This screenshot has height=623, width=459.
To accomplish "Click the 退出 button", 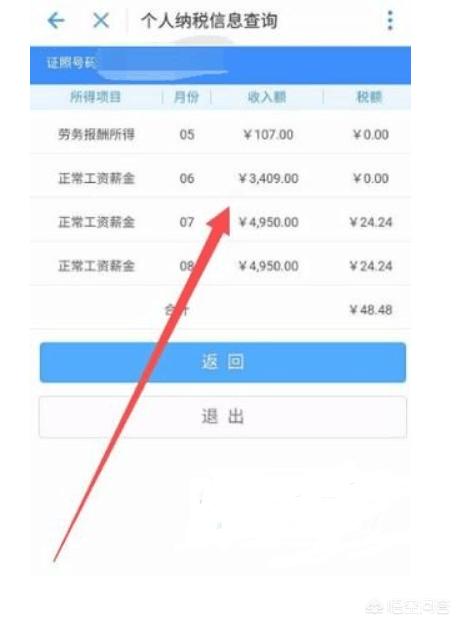I will click(223, 417).
